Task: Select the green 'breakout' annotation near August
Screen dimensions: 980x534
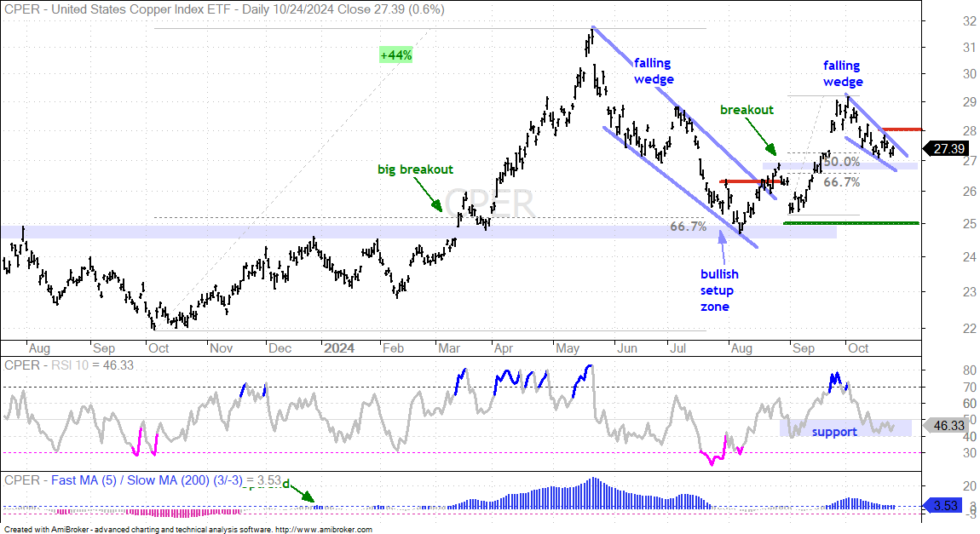Action: tap(747, 110)
